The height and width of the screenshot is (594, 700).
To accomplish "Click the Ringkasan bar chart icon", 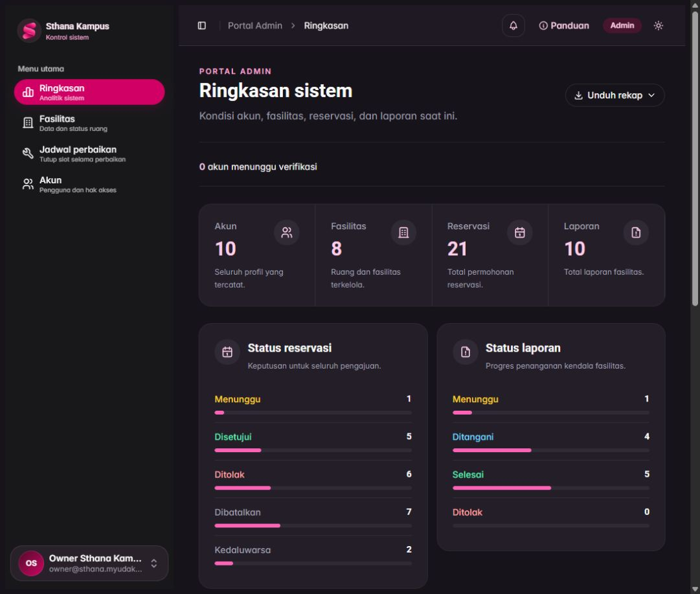I will (x=28, y=92).
